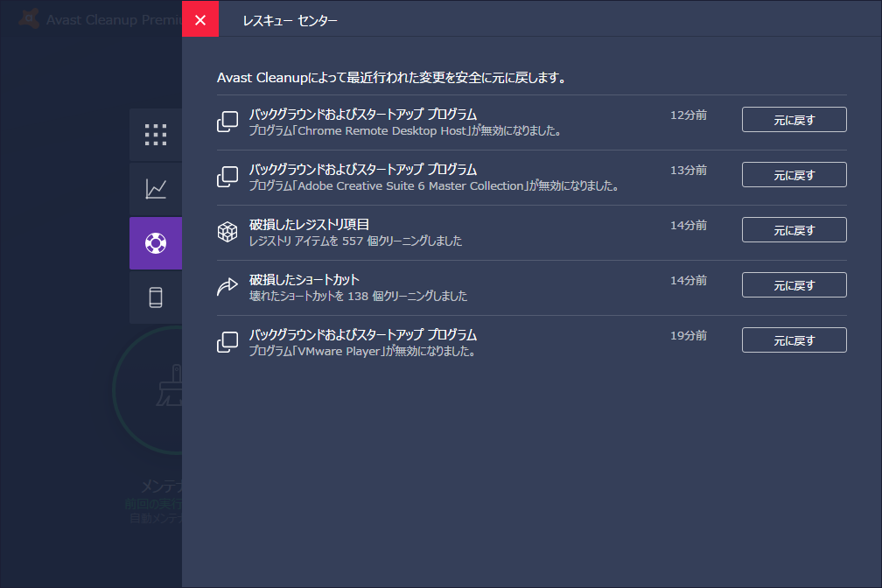The height and width of the screenshot is (588, 882).
Task: Click the レスキュー センター panel title
Action: pos(290,21)
